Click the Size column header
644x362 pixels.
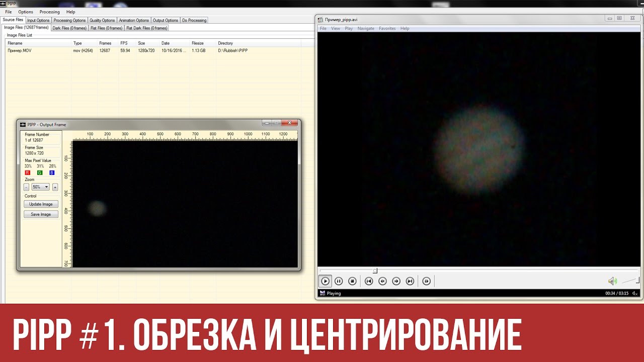pos(148,43)
